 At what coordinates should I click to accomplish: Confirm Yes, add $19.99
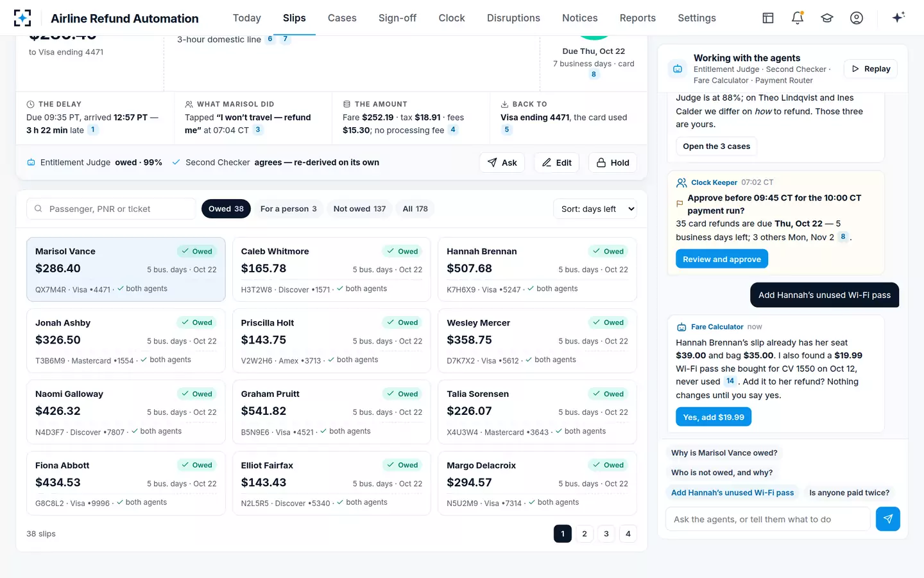pos(714,417)
